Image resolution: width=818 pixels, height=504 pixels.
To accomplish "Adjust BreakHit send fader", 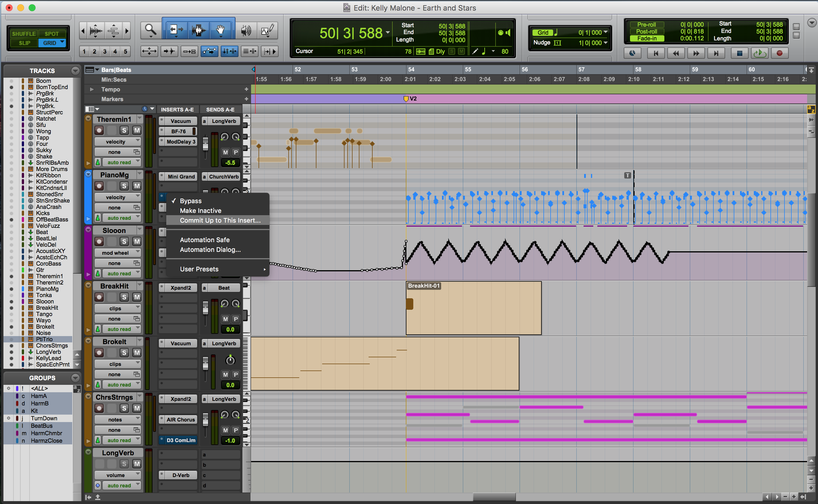I will [205, 308].
